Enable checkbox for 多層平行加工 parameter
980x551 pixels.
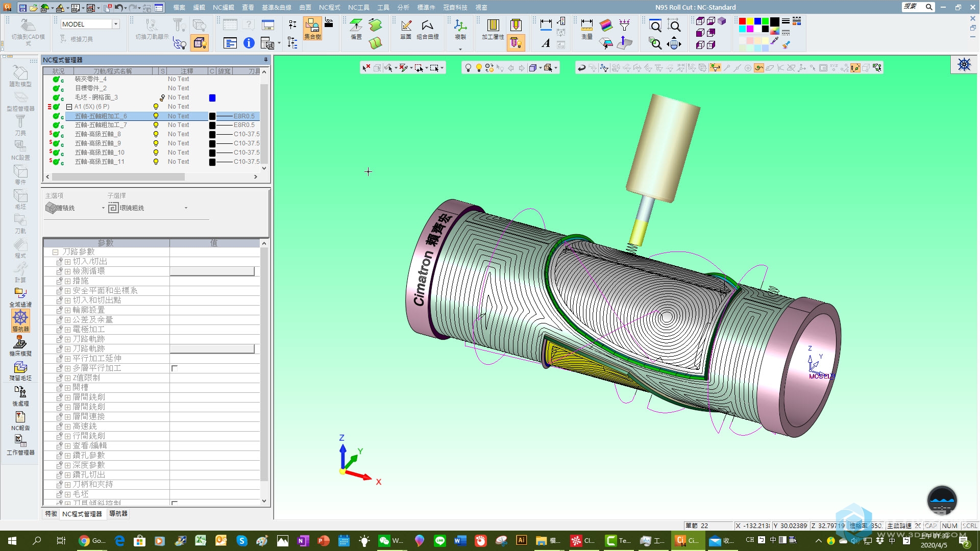pyautogui.click(x=174, y=368)
